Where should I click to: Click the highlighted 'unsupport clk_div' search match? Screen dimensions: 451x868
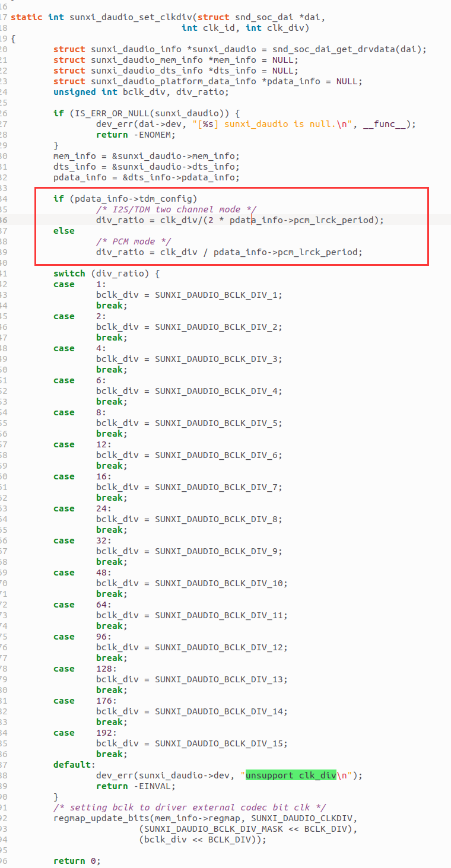291,775
